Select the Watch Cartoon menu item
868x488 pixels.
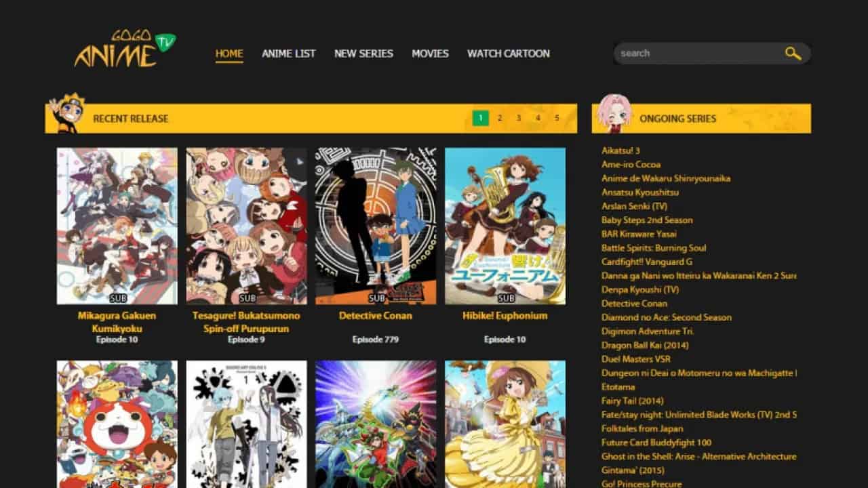tap(508, 54)
